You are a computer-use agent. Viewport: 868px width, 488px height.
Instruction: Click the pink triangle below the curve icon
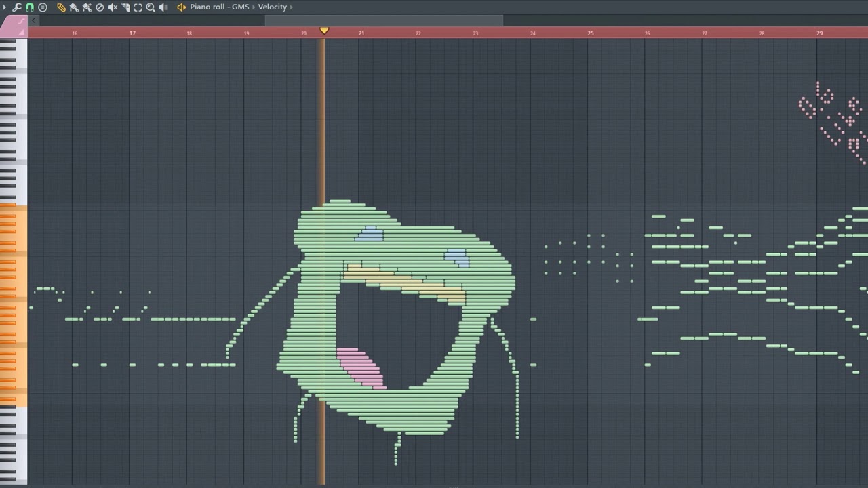pos(21,32)
